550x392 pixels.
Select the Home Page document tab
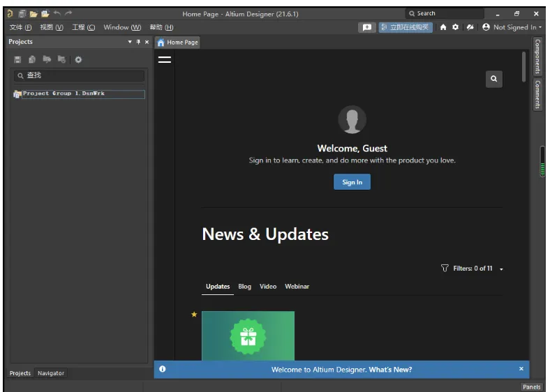point(178,43)
